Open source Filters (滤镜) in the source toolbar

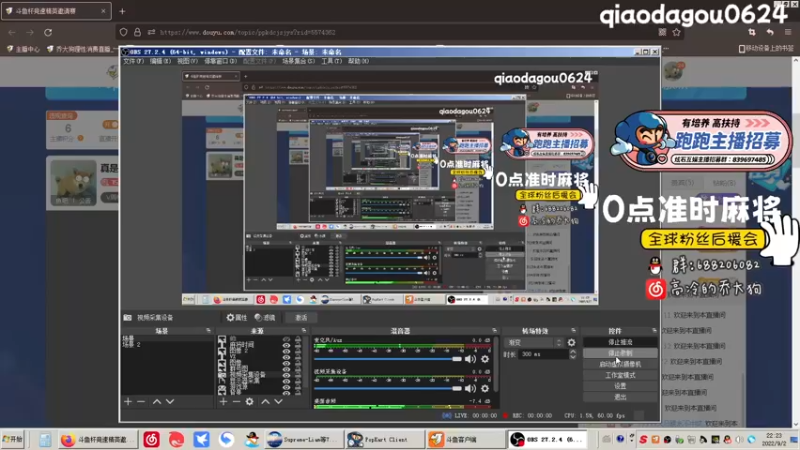[265, 317]
